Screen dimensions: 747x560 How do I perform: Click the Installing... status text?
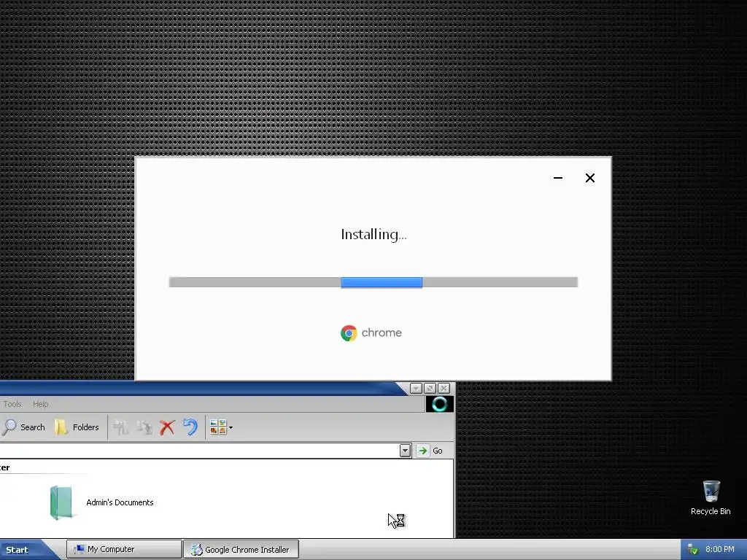374,235
